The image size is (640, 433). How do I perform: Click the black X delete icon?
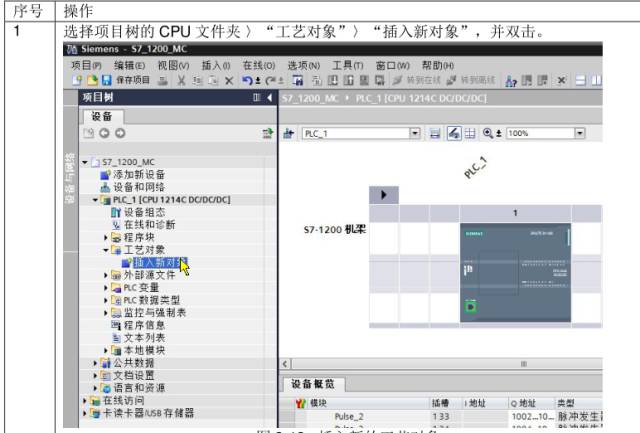click(229, 81)
